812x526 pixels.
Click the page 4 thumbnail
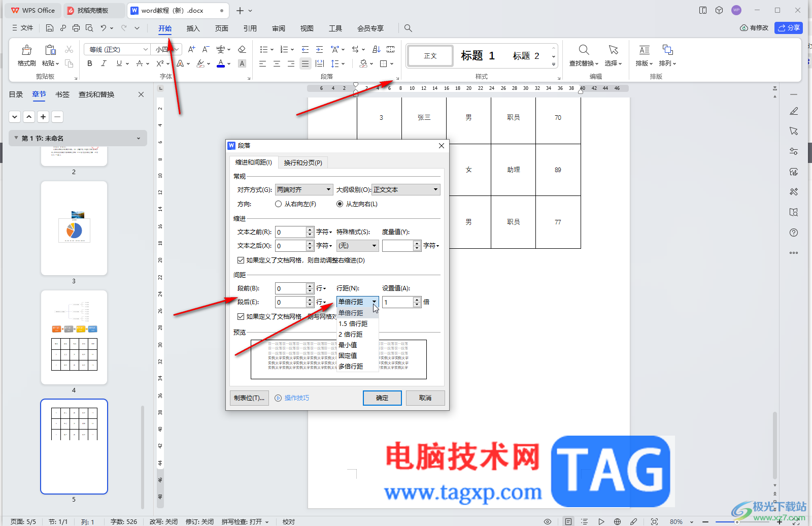[74, 337]
